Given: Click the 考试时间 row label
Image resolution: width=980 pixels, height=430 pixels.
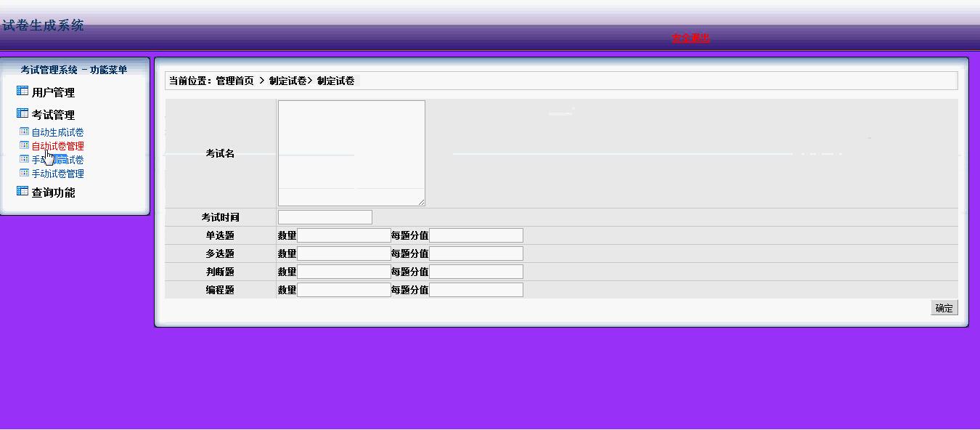Looking at the screenshot, I should [220, 218].
